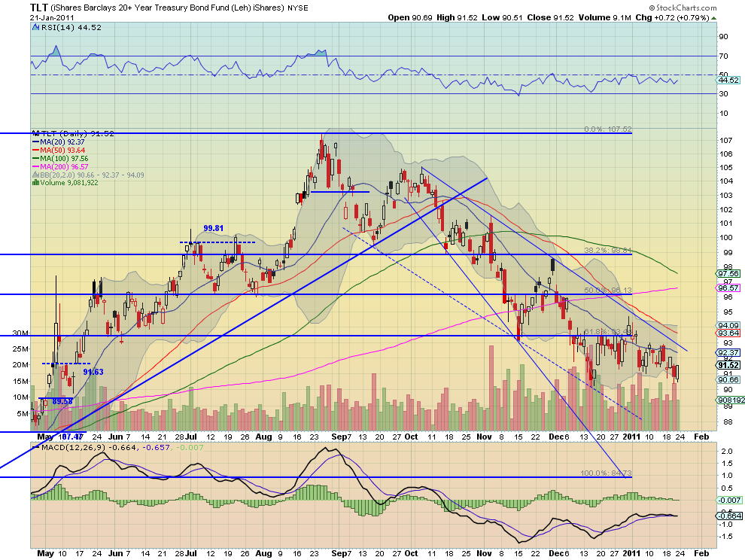Screen dimensions: 745x560
Task: Select the TLT ticker symbol title
Action: 39,7
